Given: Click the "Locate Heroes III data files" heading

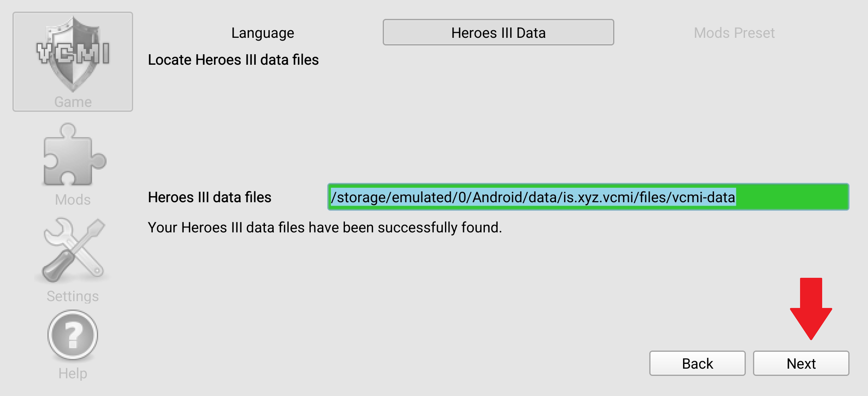Looking at the screenshot, I should click(x=233, y=60).
